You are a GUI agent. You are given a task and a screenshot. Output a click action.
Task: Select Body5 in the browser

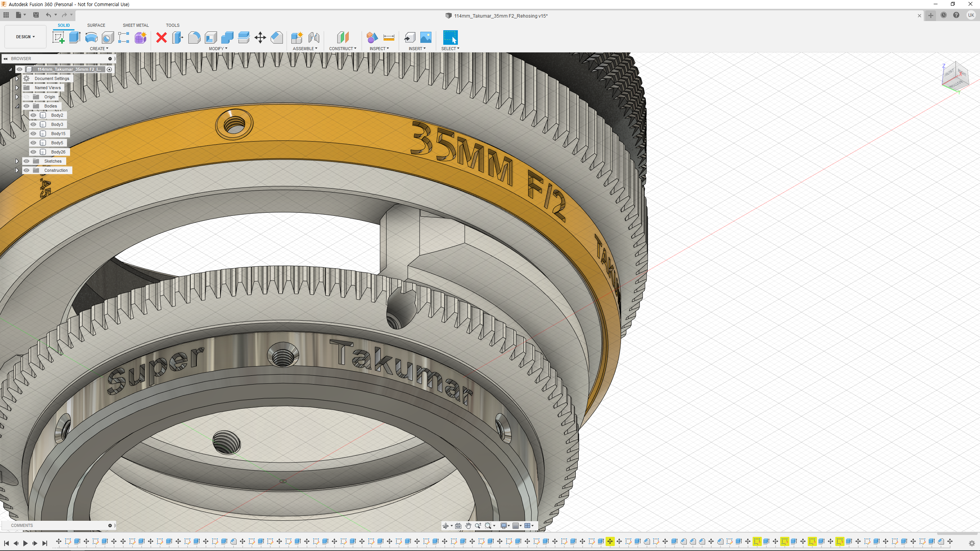[x=57, y=143]
